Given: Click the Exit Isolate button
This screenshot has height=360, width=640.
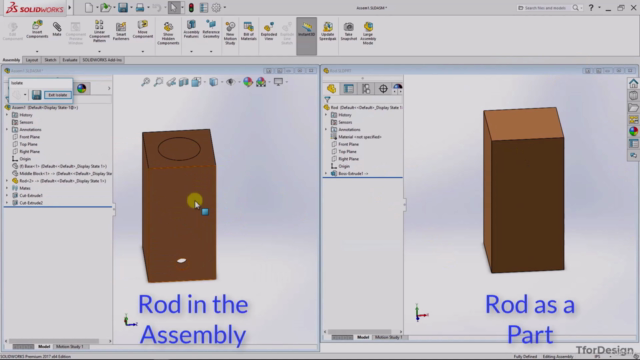Looking at the screenshot, I should click(58, 95).
